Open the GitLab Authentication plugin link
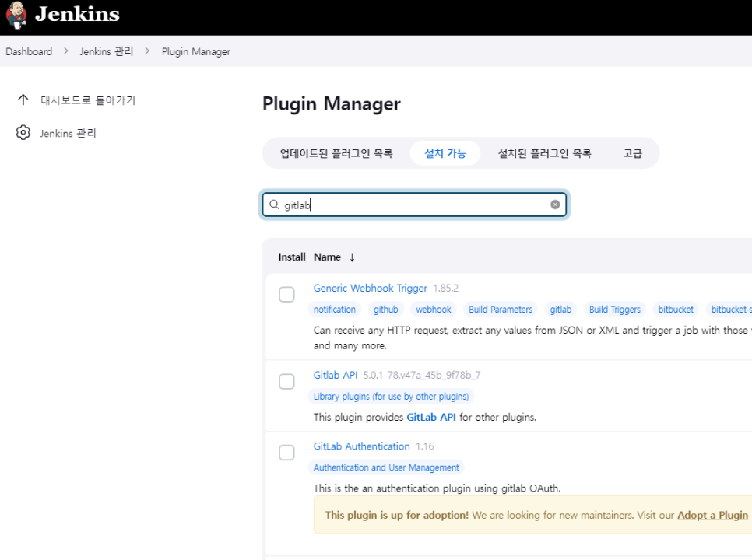The height and width of the screenshot is (560, 752). point(362,446)
